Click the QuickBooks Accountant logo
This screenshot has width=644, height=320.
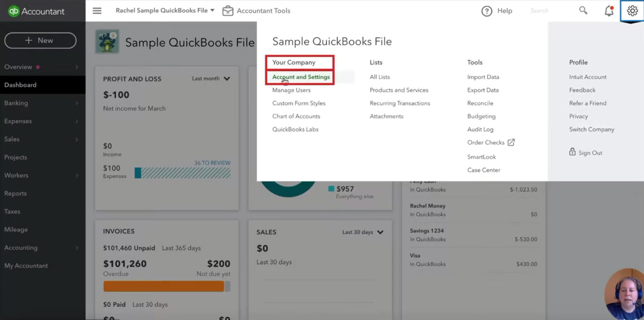[36, 11]
